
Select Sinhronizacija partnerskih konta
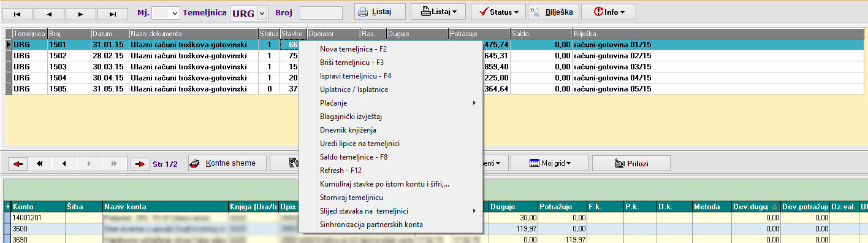390,225
